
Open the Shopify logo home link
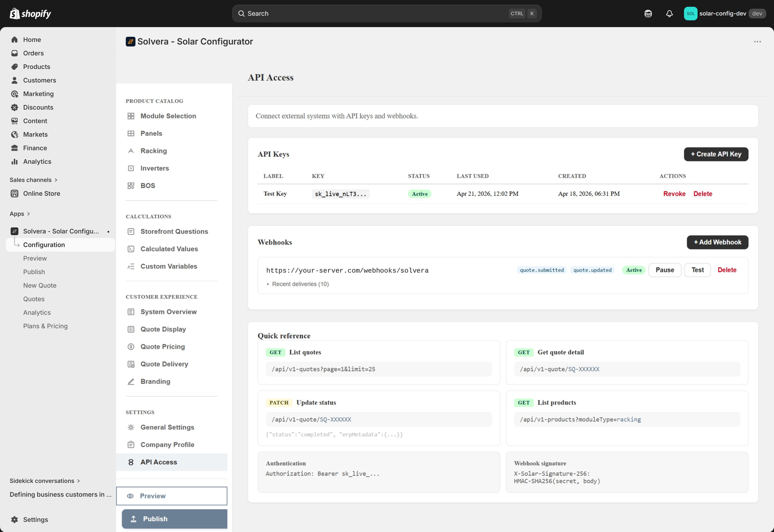coord(30,14)
